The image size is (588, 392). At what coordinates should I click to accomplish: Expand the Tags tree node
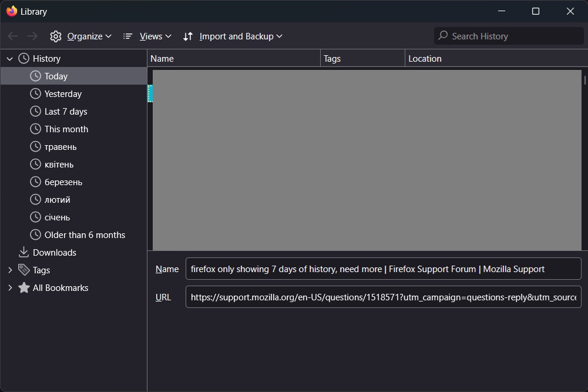10,270
